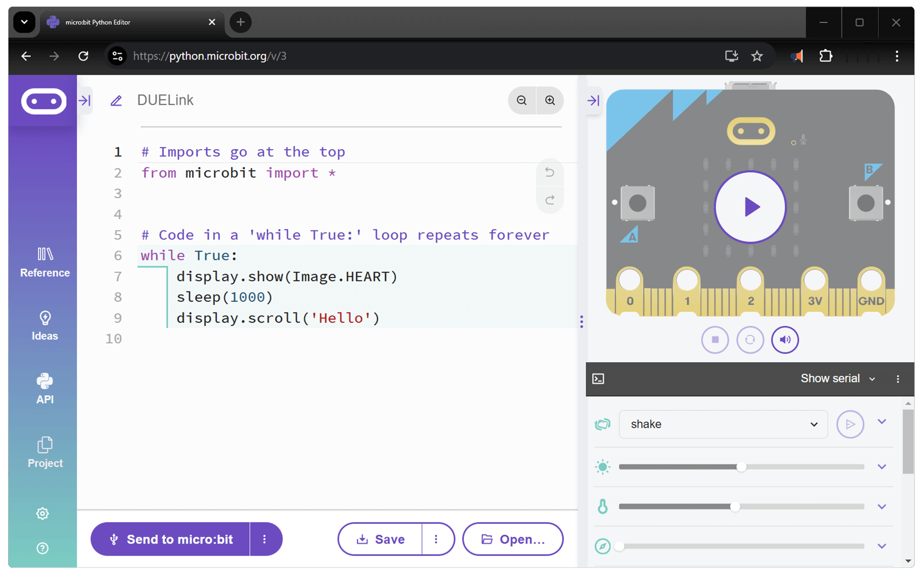Expand the gesture sensor section
The width and height of the screenshot is (924, 577).
[x=882, y=422]
